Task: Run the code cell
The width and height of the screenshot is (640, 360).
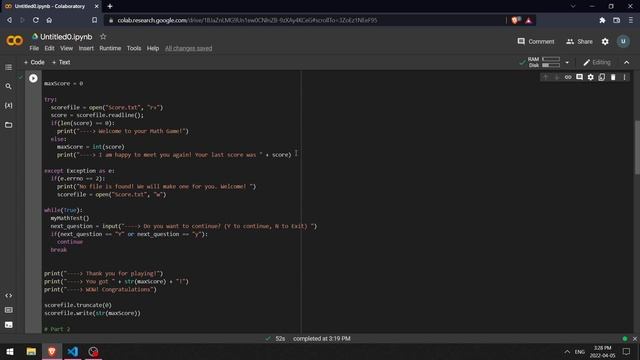Action: (33, 78)
